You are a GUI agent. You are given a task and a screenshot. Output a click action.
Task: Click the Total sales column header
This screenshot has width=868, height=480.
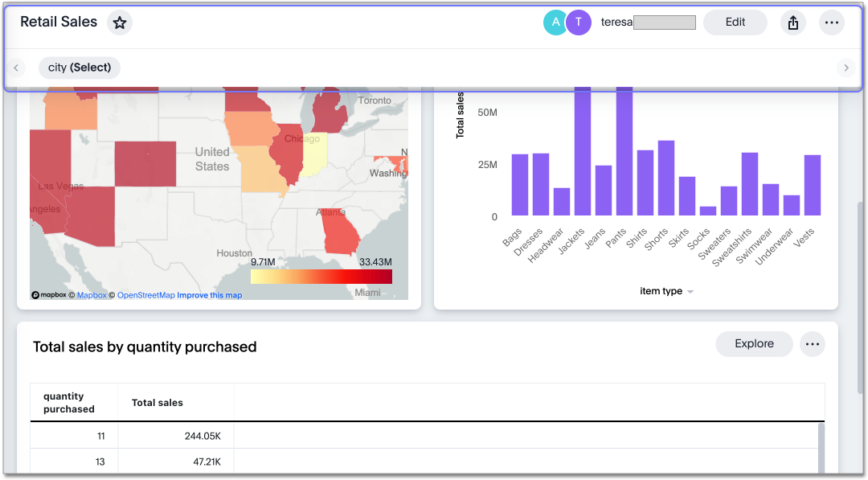pos(158,403)
